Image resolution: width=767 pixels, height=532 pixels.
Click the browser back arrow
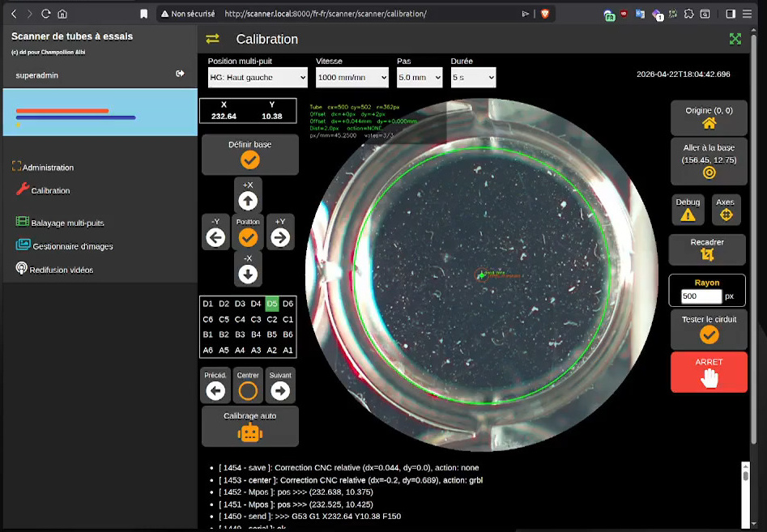point(15,14)
